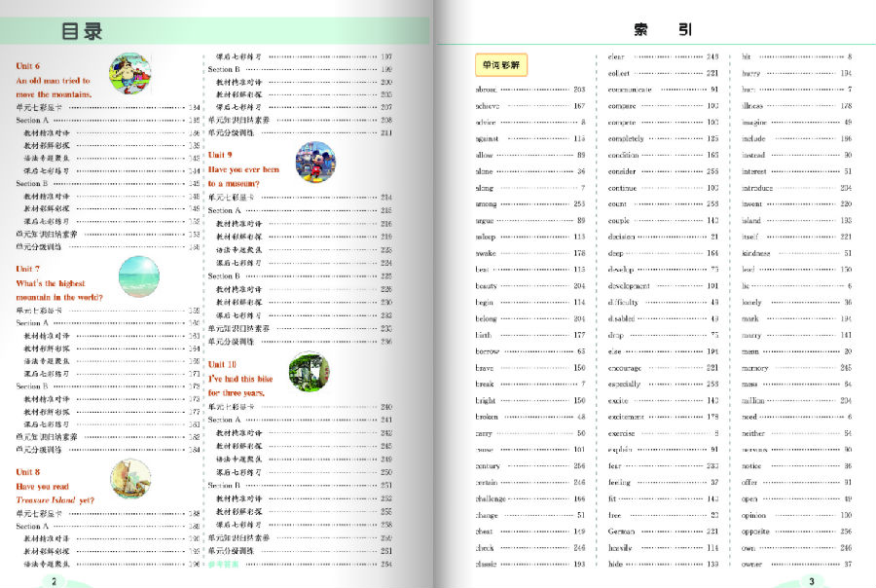Select index entry 'achieve' 167
876x588 pixels.
[530, 106]
